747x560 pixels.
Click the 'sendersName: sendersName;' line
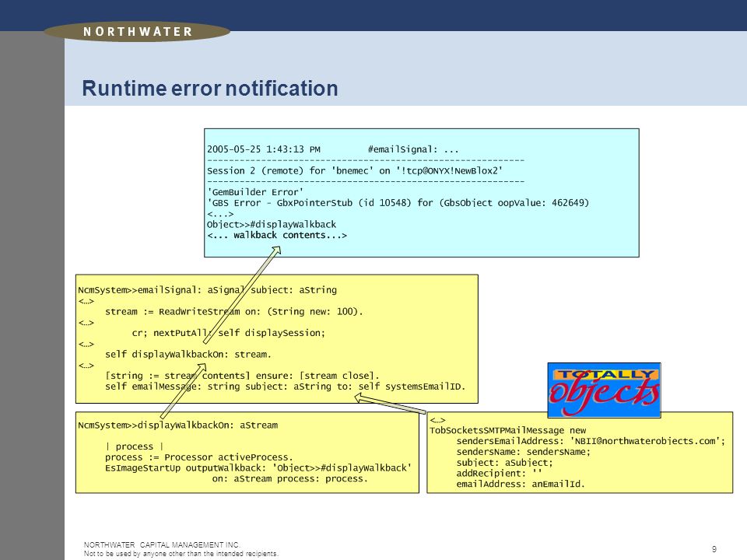coord(523,452)
